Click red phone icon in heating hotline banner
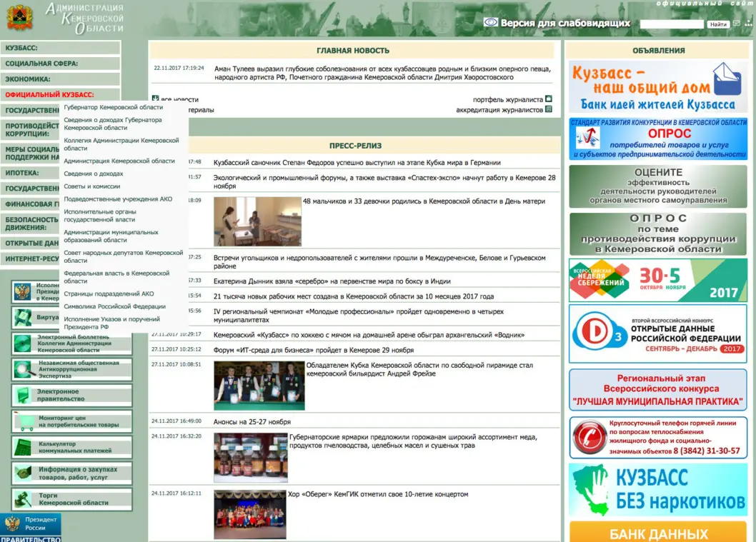The height and width of the screenshot is (542, 756). coord(590,437)
